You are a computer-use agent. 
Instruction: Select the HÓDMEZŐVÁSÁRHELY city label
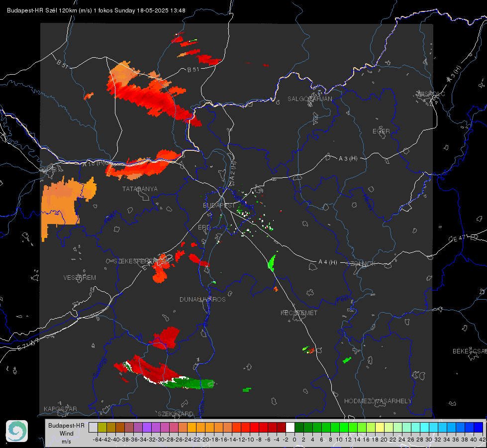[378, 401]
